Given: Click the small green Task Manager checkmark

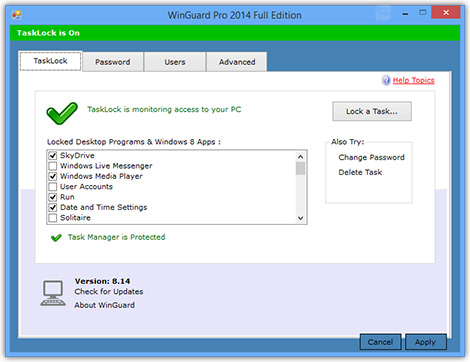Looking at the screenshot, I should pos(56,238).
